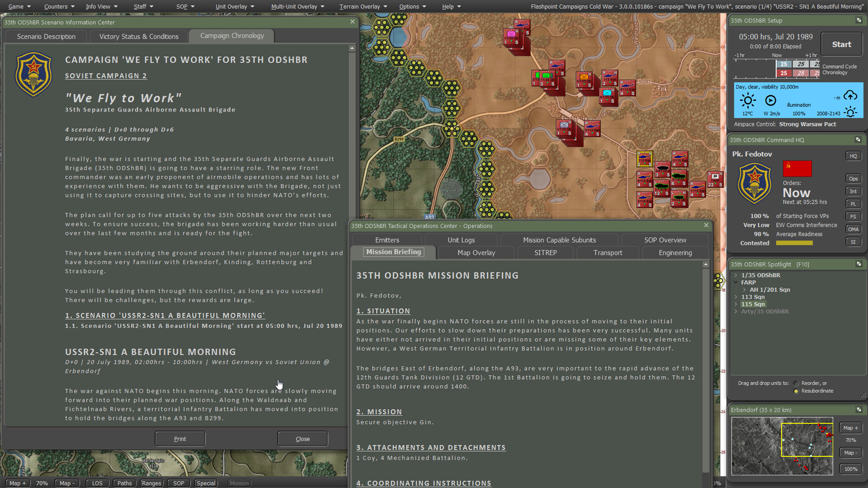Click the OMA icon

point(853,229)
